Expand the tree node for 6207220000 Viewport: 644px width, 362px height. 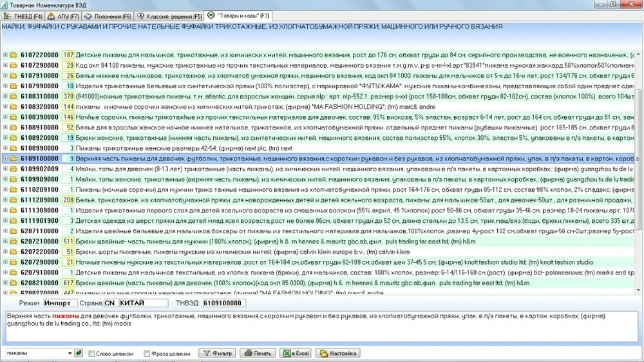[5, 252]
